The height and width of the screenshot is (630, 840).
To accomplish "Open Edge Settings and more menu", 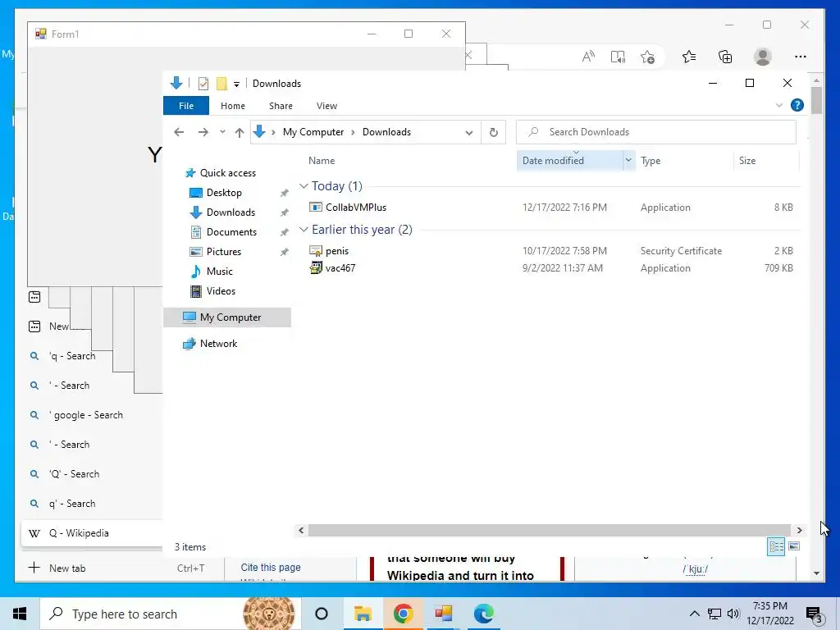I will tap(801, 57).
